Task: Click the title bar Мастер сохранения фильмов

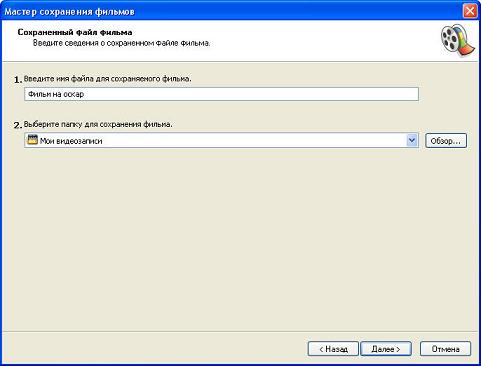Action: pyautogui.click(x=69, y=12)
